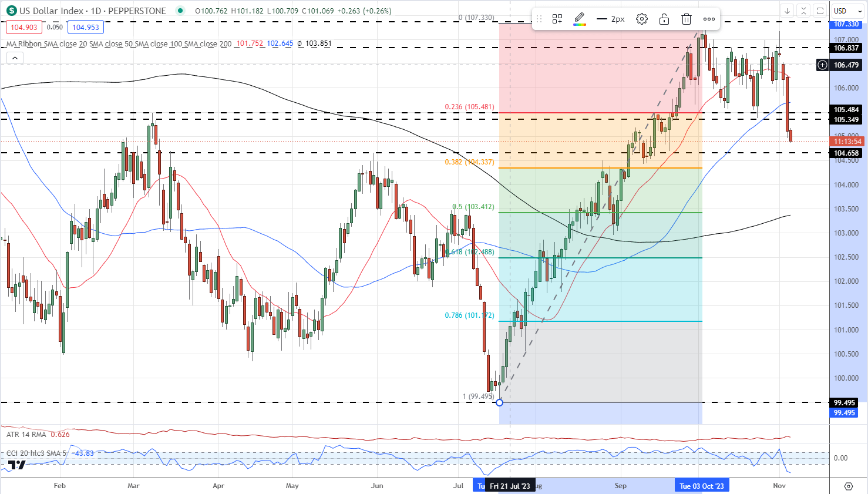Click the ATR value 0.626
Image resolution: width=868 pixels, height=494 pixels.
(x=60, y=435)
